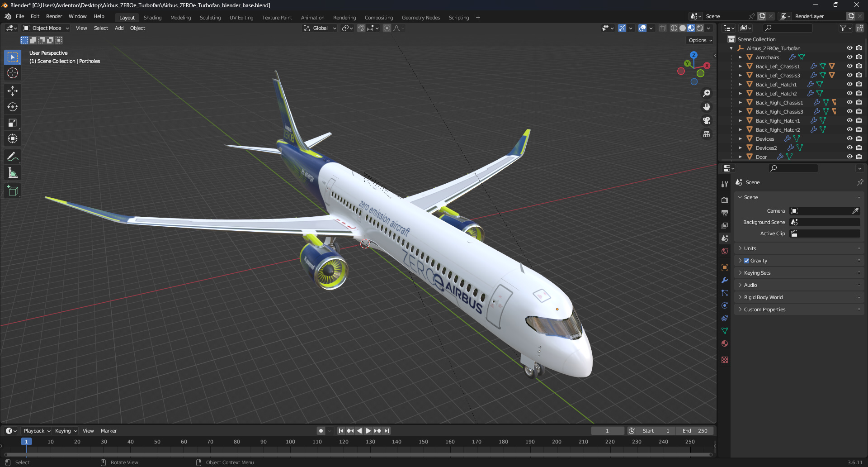Toggle camera view icon in viewport
Image resolution: width=868 pixels, height=467 pixels.
coord(707,120)
